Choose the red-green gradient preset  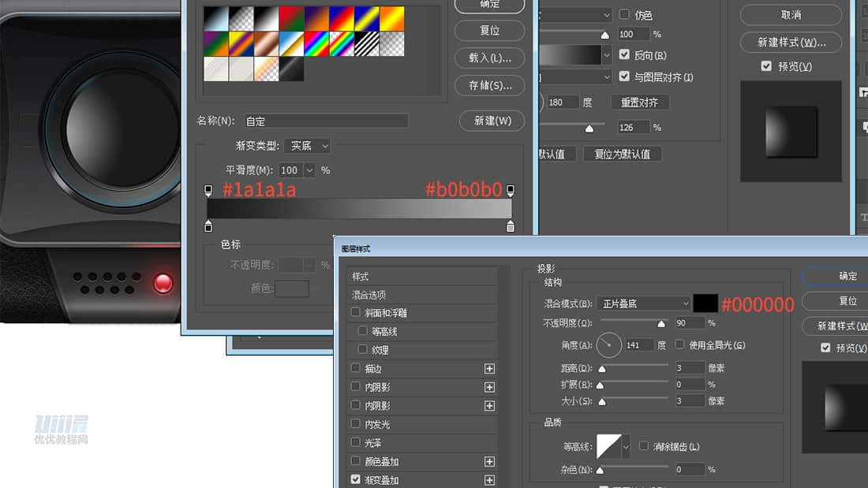coord(291,19)
